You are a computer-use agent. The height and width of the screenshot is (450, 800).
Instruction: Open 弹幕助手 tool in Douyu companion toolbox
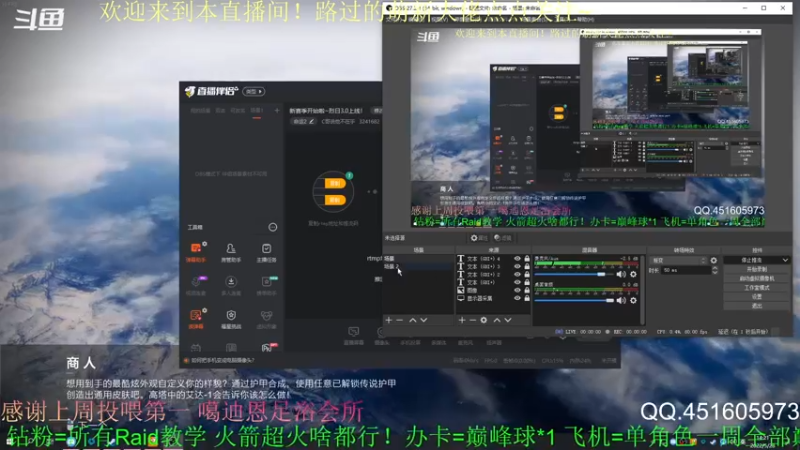coord(196,252)
